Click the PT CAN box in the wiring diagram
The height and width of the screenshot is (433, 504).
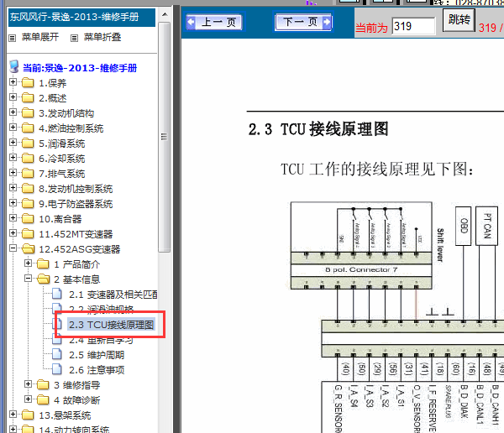tap(487, 226)
